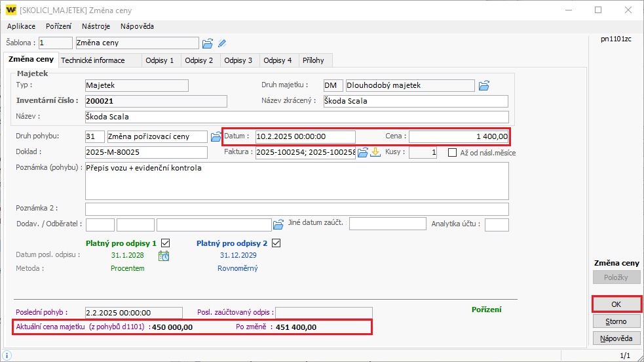Toggle the Až od násl.měsíce checkbox
This screenshot has height=362, width=644.
pyautogui.click(x=453, y=153)
